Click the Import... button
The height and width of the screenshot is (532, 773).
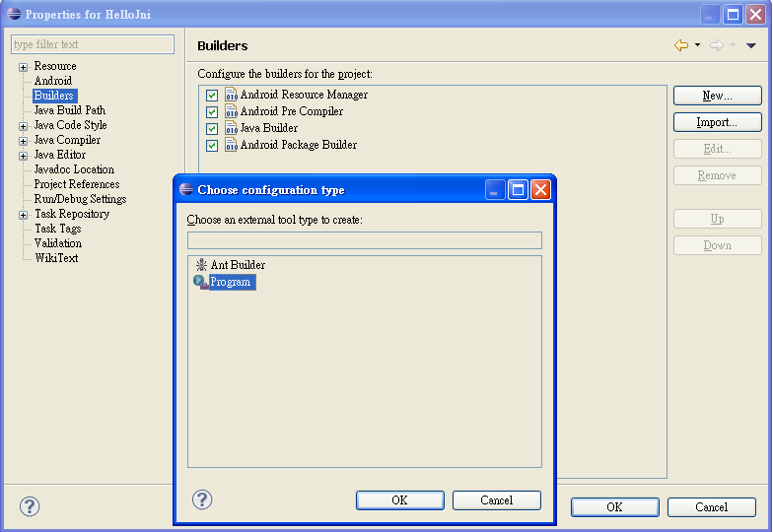pos(718,122)
